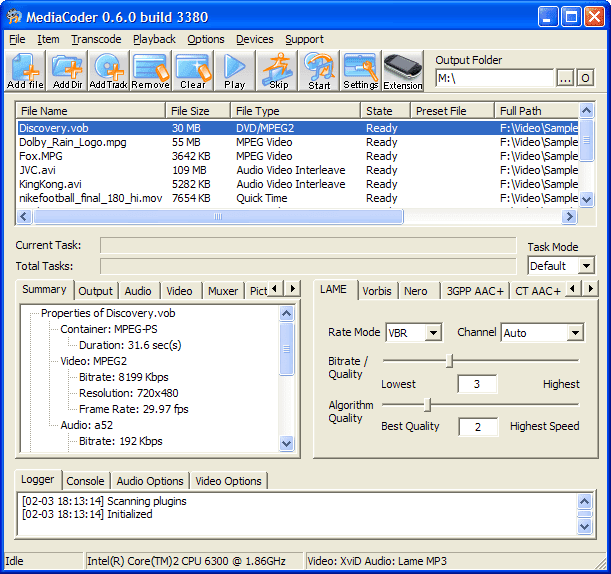The height and width of the screenshot is (574, 611).
Task: Open the File menu
Action: tap(17, 39)
